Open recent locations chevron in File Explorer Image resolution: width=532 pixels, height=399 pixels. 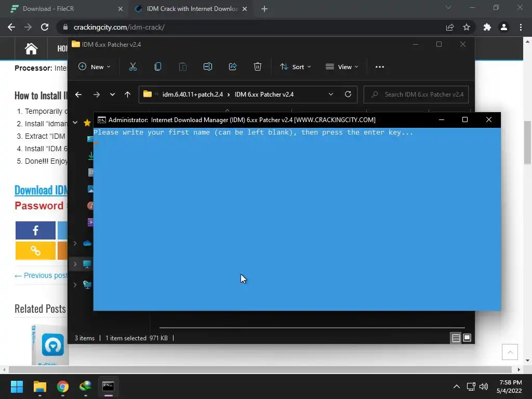tap(112, 95)
